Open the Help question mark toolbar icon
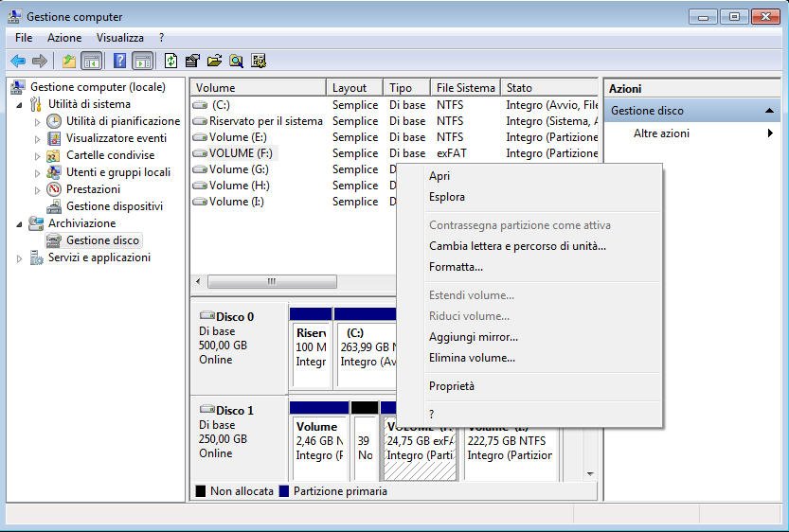The height and width of the screenshot is (532, 789). pyautogui.click(x=119, y=61)
